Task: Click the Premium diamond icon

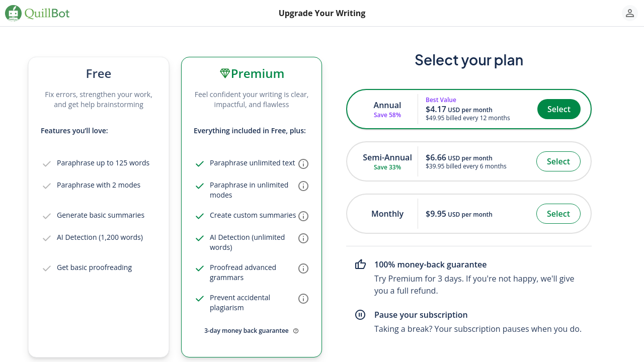Action: point(225,73)
